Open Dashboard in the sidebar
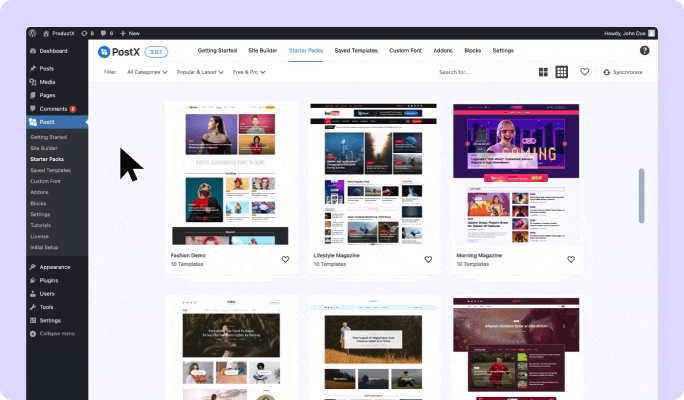Image resolution: width=684 pixels, height=400 pixels. click(x=57, y=51)
